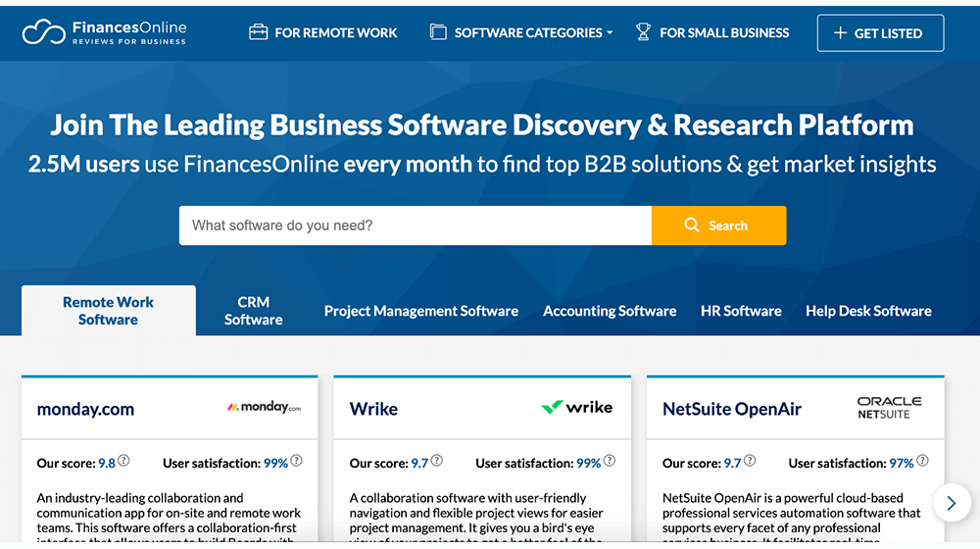Switch to the HR Software tab
980x549 pixels.
[x=741, y=311]
